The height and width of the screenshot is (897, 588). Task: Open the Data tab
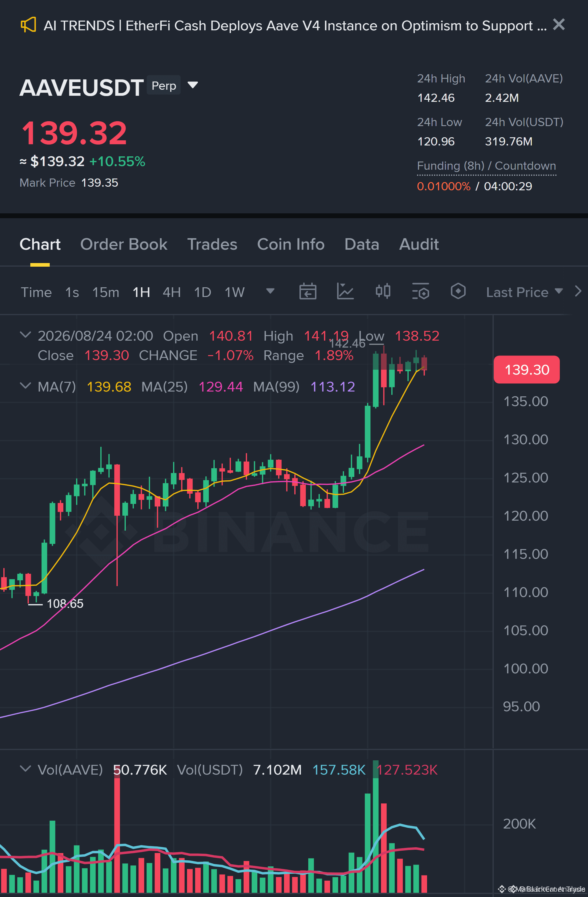click(362, 244)
